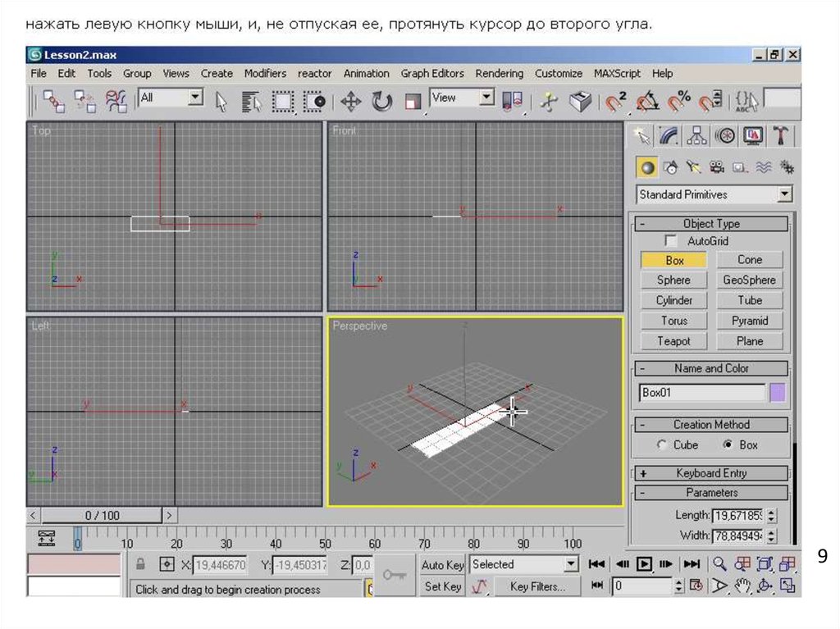Open the Modifiers menu
This screenshot has height=629, width=840.
coord(265,73)
